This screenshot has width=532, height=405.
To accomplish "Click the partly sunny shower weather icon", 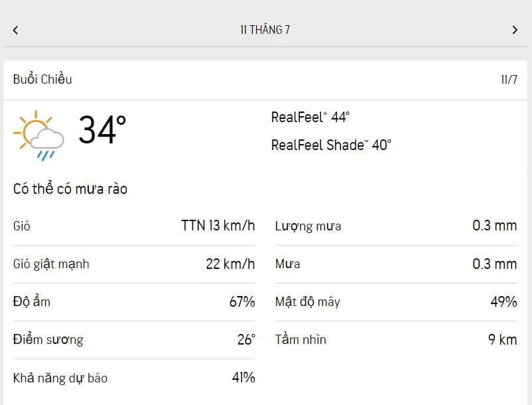I will click(x=38, y=135).
